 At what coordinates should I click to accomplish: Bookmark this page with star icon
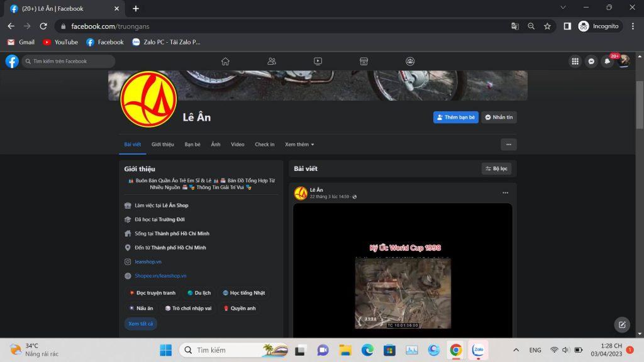[x=547, y=26]
